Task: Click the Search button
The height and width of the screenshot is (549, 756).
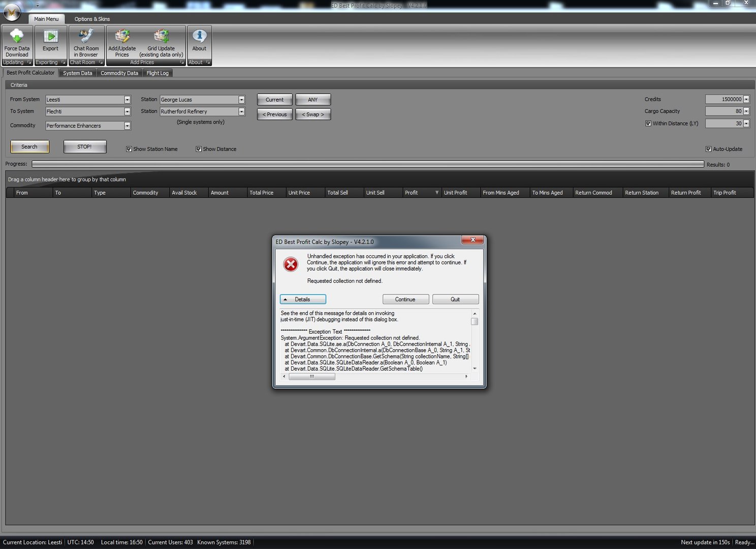Action: (x=29, y=146)
